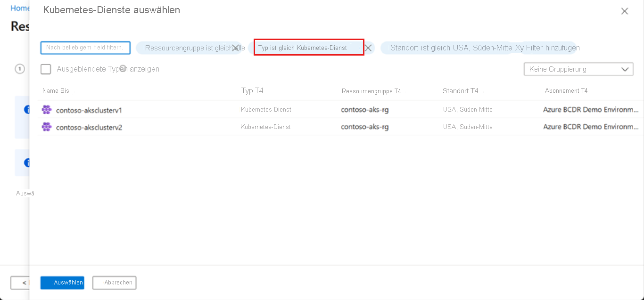Image resolution: width=644 pixels, height=300 pixels.
Task: Click the small clear icon near Ausgeblendete Typen
Action: 123,69
